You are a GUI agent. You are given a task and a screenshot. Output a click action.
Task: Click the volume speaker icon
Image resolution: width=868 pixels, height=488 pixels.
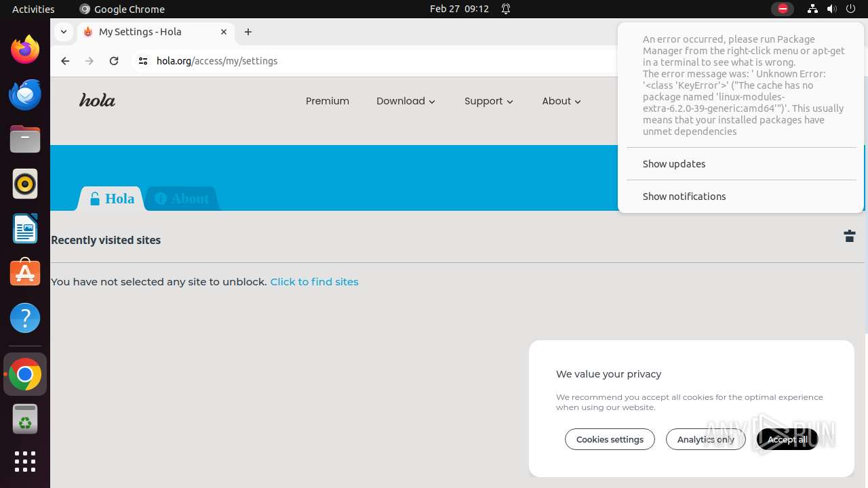[831, 9]
